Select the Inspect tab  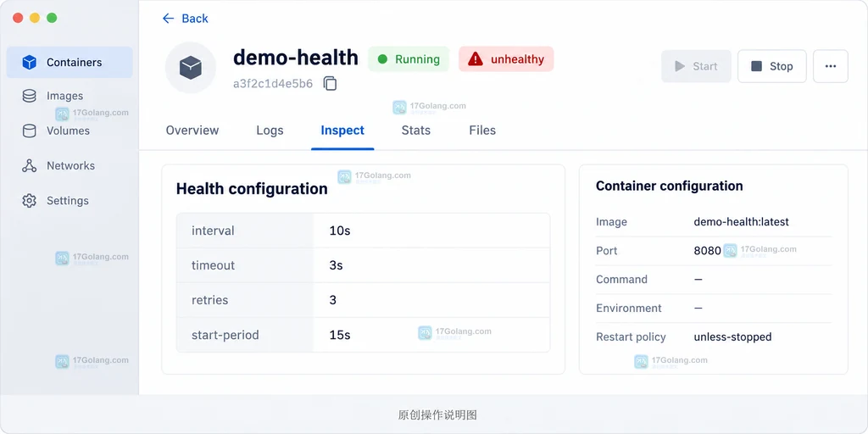coord(342,130)
